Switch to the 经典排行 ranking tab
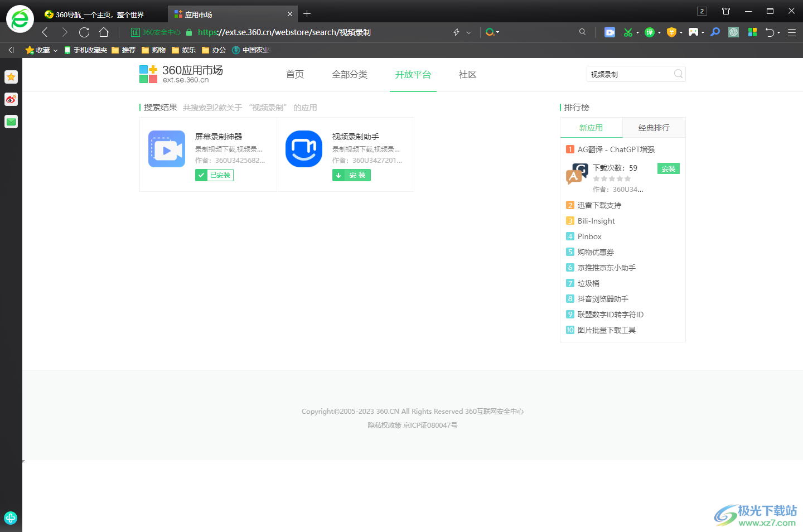The width and height of the screenshot is (803, 532). click(x=654, y=128)
